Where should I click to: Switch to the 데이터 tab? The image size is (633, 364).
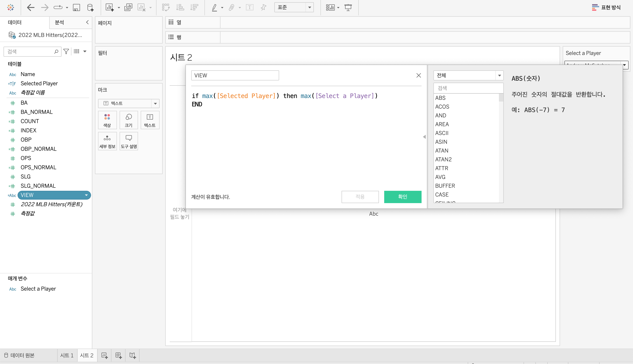[x=15, y=22]
